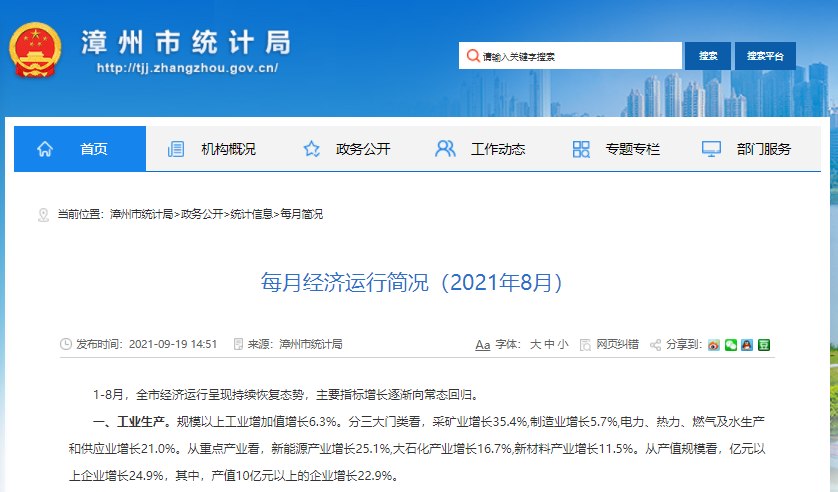This screenshot has width=838, height=492.
Task: Click the people icon beside 工作动态
Action: pos(445,149)
